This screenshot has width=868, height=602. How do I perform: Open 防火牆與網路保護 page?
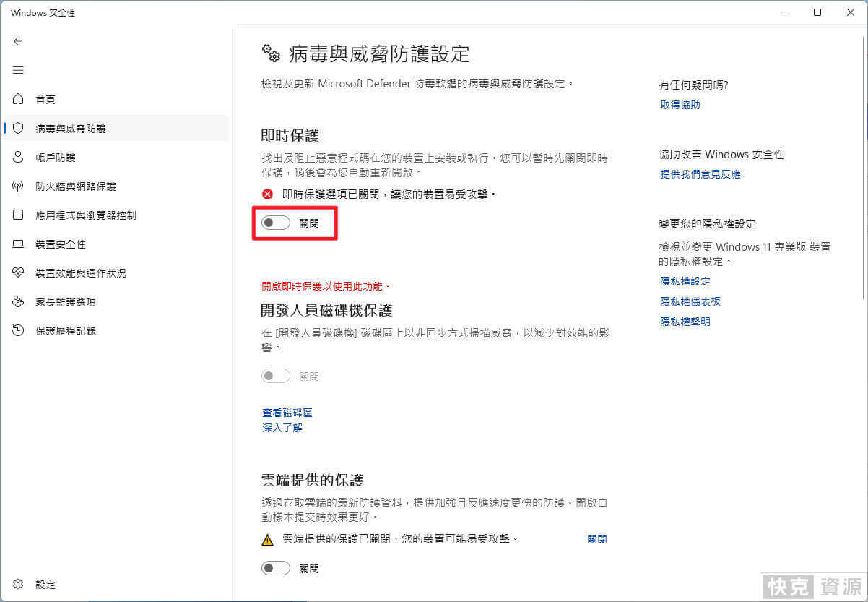tap(116, 186)
